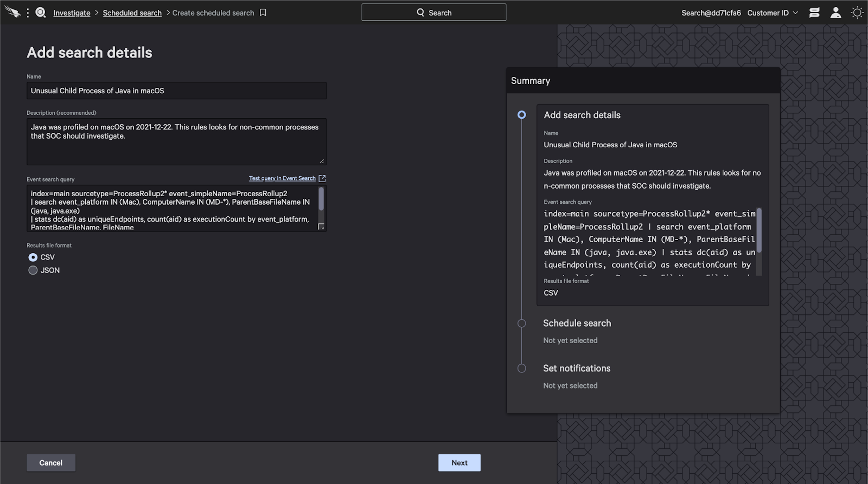The width and height of the screenshot is (868, 484).
Task: Select the Schedule search step marker
Action: click(522, 324)
